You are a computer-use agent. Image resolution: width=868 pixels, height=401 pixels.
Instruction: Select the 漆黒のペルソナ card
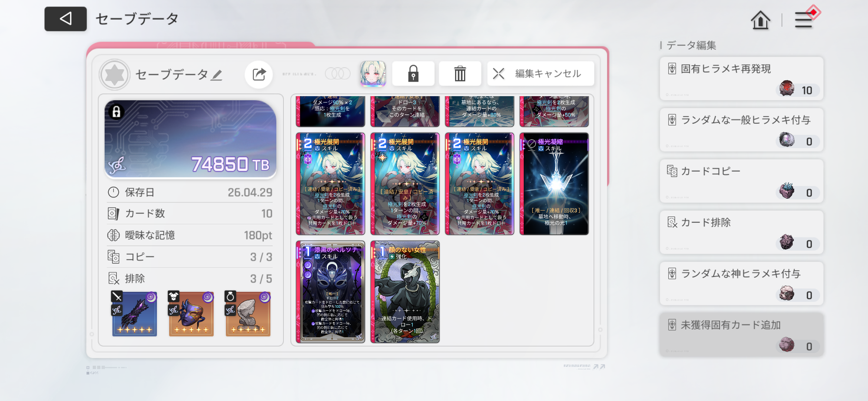(331, 291)
